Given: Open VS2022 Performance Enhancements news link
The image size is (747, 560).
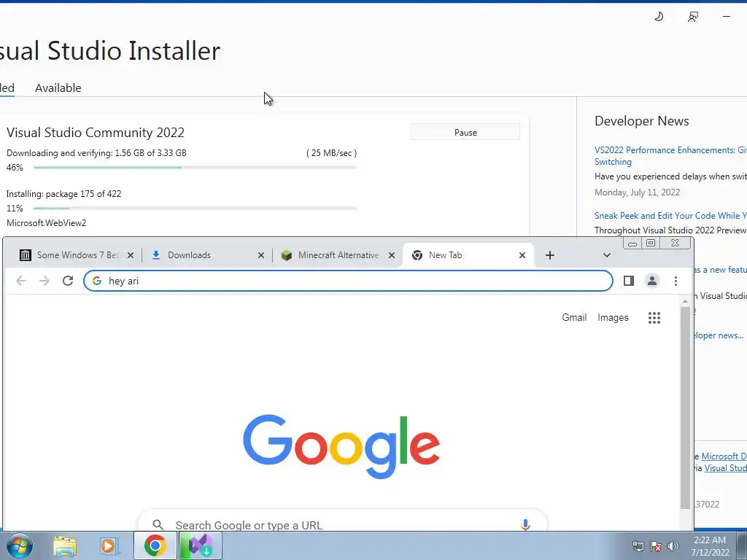Looking at the screenshot, I should pyautogui.click(x=670, y=156).
